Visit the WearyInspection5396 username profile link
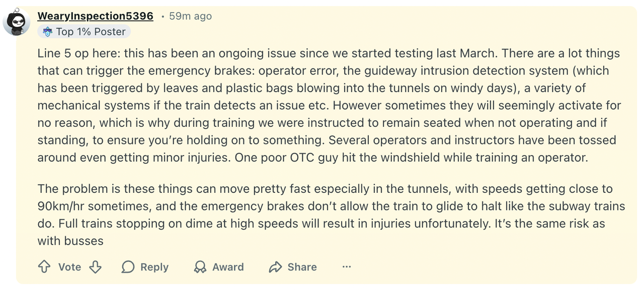 click(95, 16)
